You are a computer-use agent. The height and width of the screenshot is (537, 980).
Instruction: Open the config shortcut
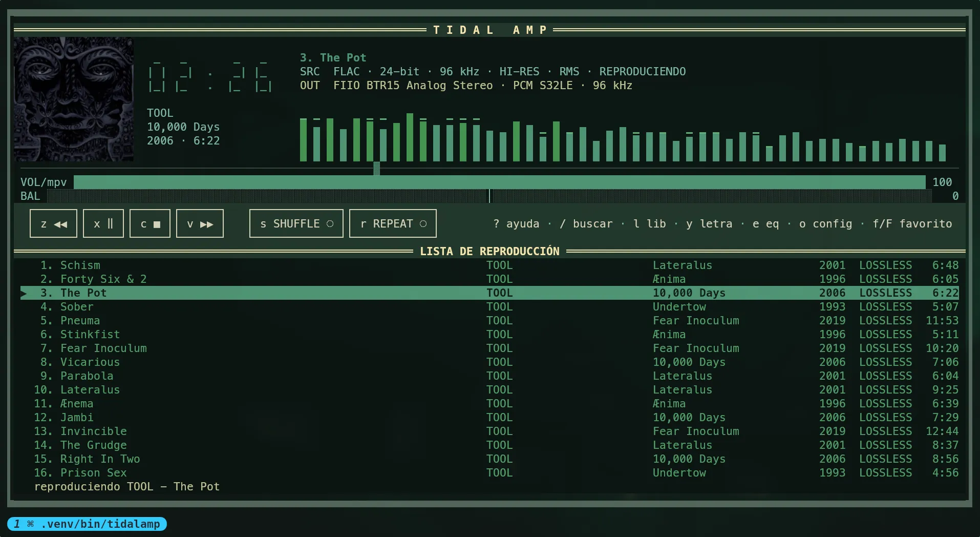click(826, 224)
